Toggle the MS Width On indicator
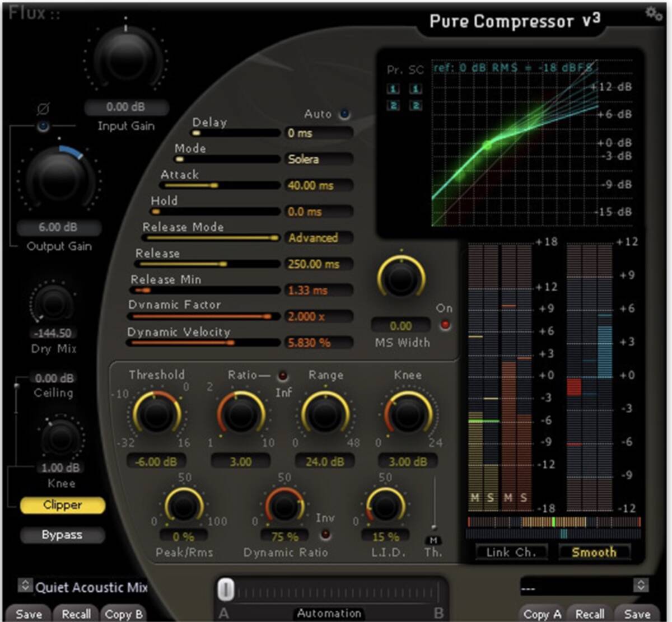Viewport: 672px width, 622px height. tap(445, 325)
